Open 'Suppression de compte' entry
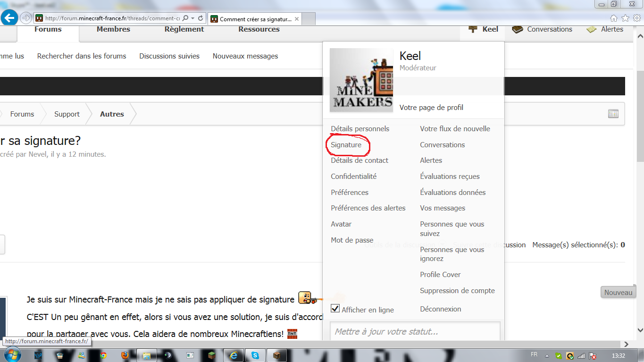The width and height of the screenshot is (644, 362). click(x=458, y=291)
